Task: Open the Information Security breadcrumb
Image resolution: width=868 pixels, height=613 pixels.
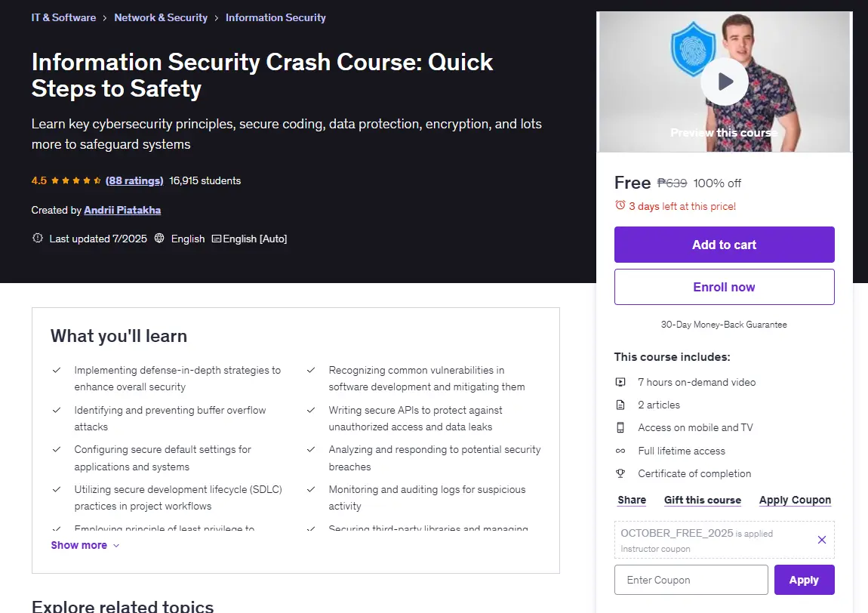Action: pos(275,17)
